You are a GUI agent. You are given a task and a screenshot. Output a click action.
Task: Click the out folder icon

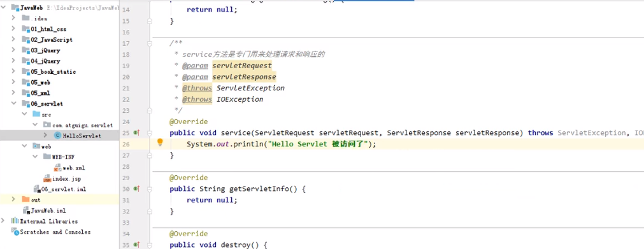[26, 200]
